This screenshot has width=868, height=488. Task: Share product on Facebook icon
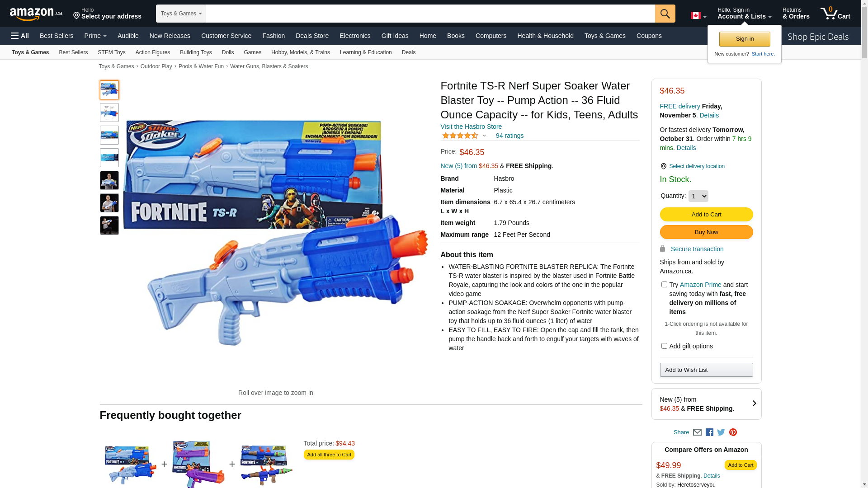point(709,432)
